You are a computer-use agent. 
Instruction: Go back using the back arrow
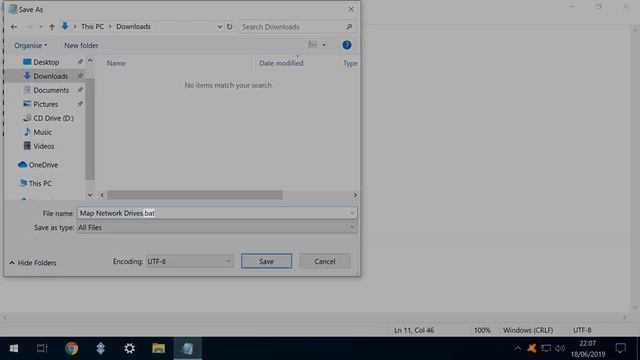14,27
